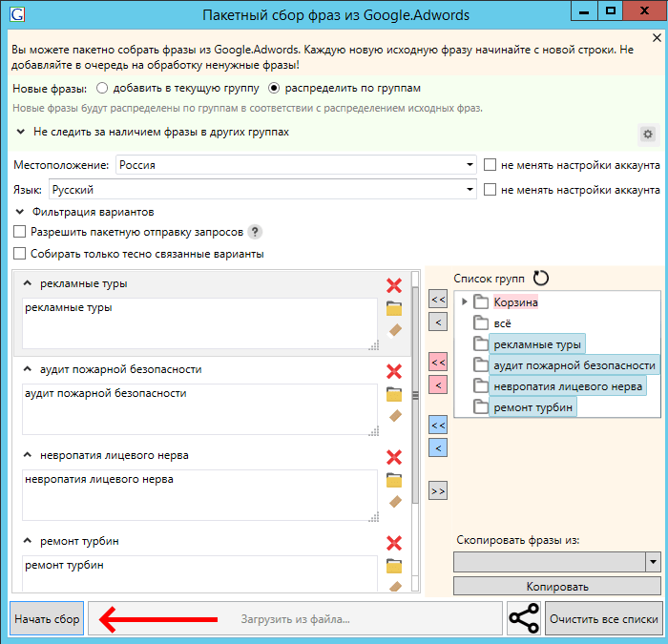668x644 pixels.
Task: Select 'невропатия лицевого нерва' group in tree
Action: coord(568,386)
